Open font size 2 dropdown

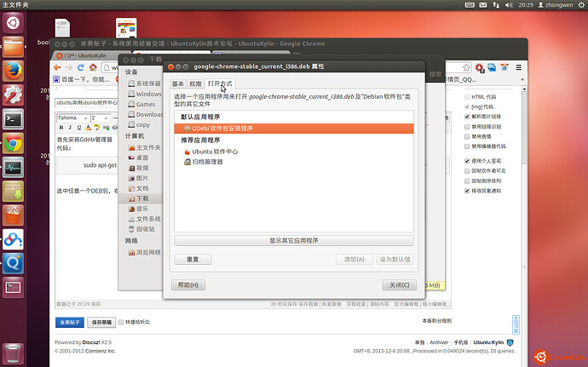[101, 118]
